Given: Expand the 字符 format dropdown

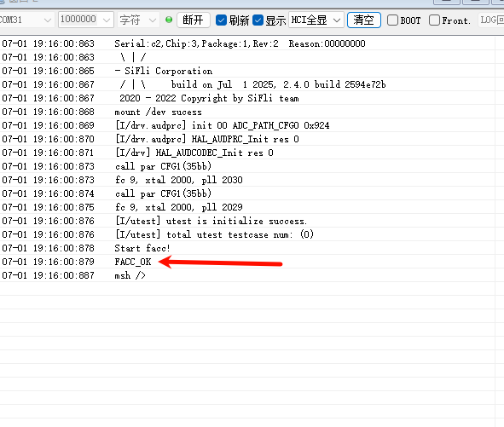Looking at the screenshot, I should [153, 20].
